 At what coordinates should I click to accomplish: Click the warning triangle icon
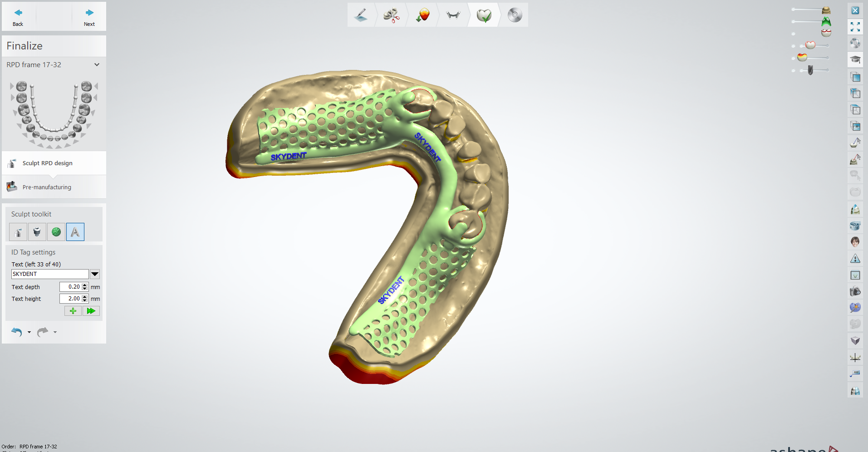[x=855, y=259]
